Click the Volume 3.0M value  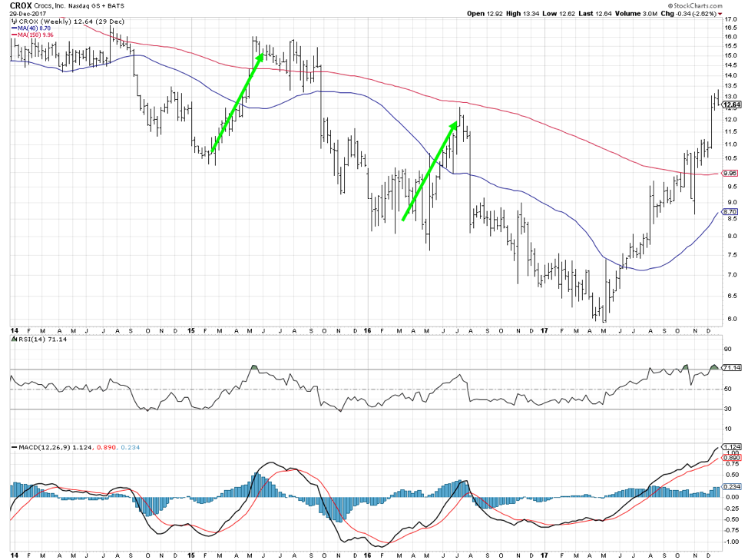tap(636, 14)
